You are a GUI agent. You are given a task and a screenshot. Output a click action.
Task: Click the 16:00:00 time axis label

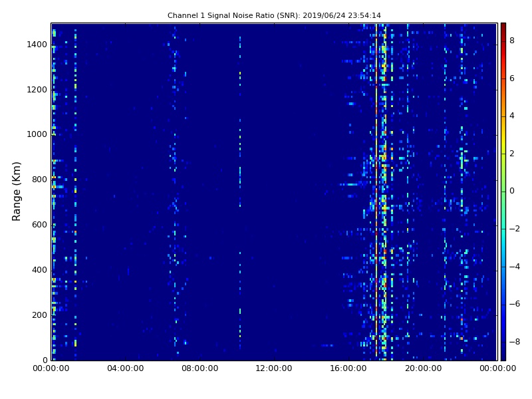click(348, 368)
